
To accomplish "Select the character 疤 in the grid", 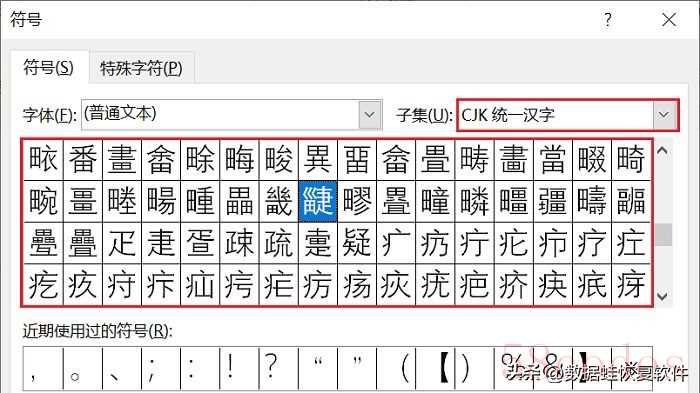I will click(x=474, y=284).
